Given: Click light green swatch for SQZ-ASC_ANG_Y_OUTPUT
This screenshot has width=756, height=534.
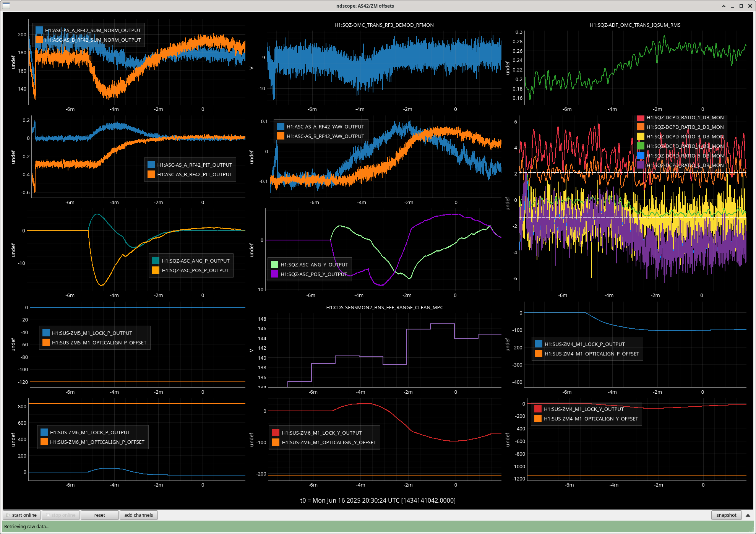Looking at the screenshot, I should tap(275, 265).
